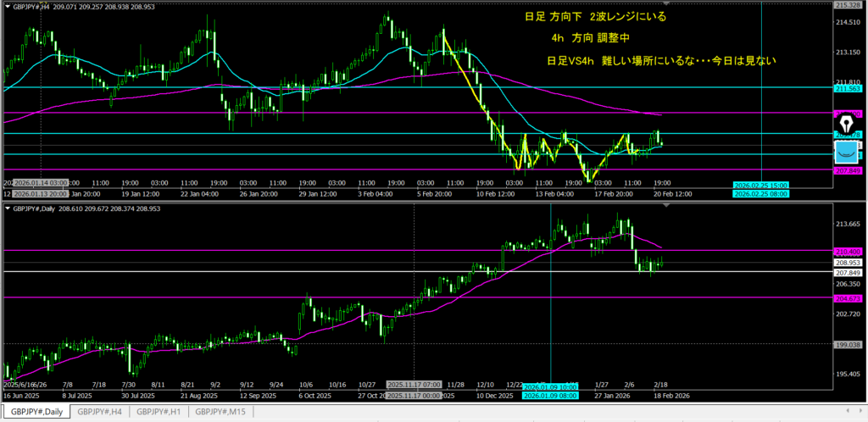Screen dimensions: 868x422
Task: Switch to the GBPJPY#,H1 tab
Action: click(159, 412)
